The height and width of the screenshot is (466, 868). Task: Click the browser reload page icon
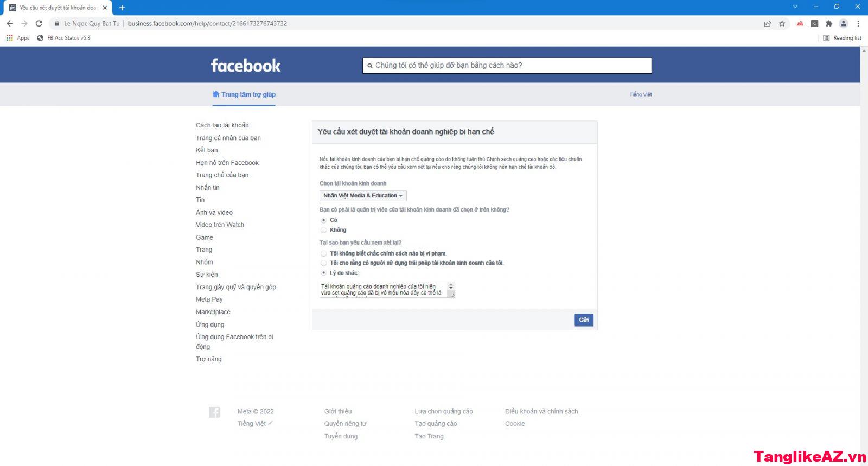[x=39, y=23]
